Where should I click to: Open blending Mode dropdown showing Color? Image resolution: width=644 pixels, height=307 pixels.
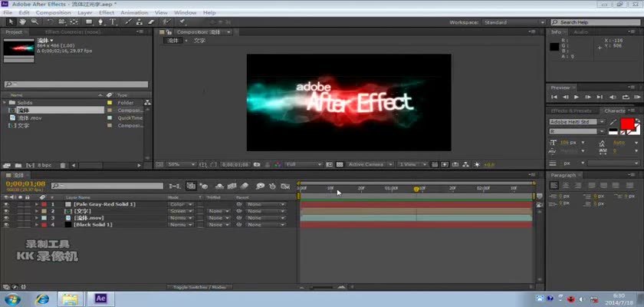tap(181, 204)
